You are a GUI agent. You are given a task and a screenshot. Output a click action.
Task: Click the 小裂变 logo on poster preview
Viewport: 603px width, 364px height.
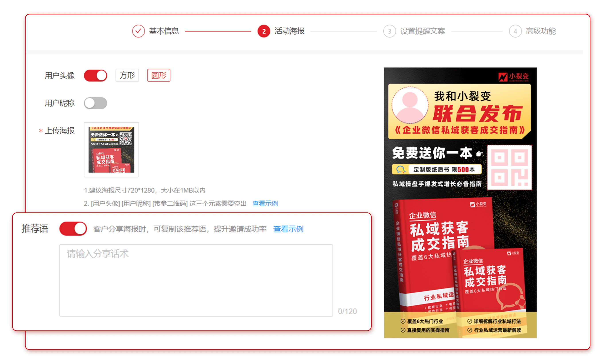tap(514, 77)
